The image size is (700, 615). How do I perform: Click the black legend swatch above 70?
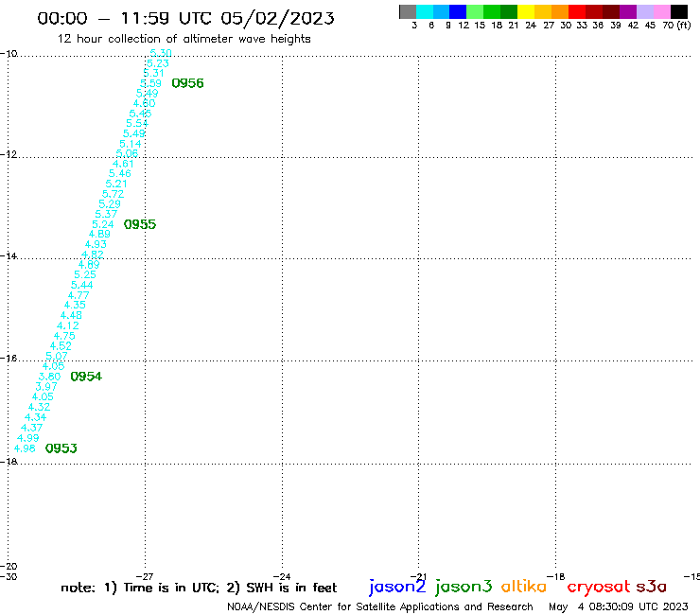pos(679,11)
